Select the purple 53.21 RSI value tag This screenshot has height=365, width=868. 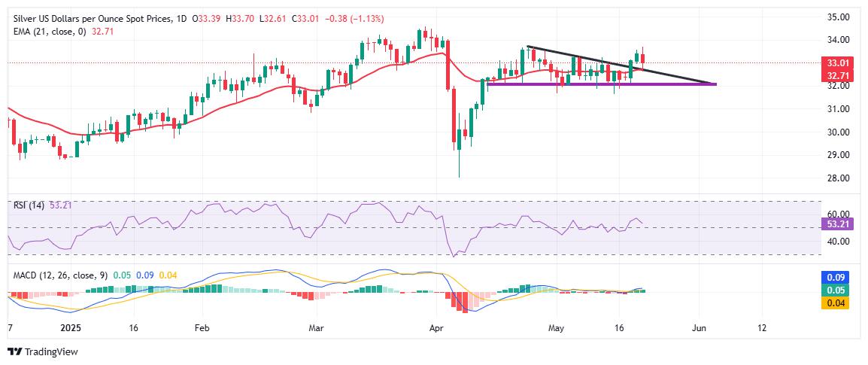click(835, 224)
